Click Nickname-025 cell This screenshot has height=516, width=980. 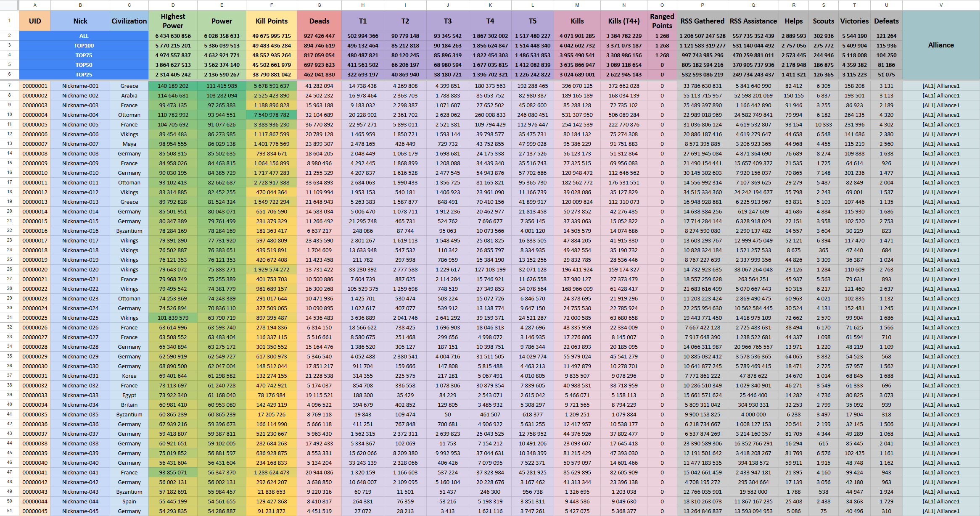tap(80, 318)
